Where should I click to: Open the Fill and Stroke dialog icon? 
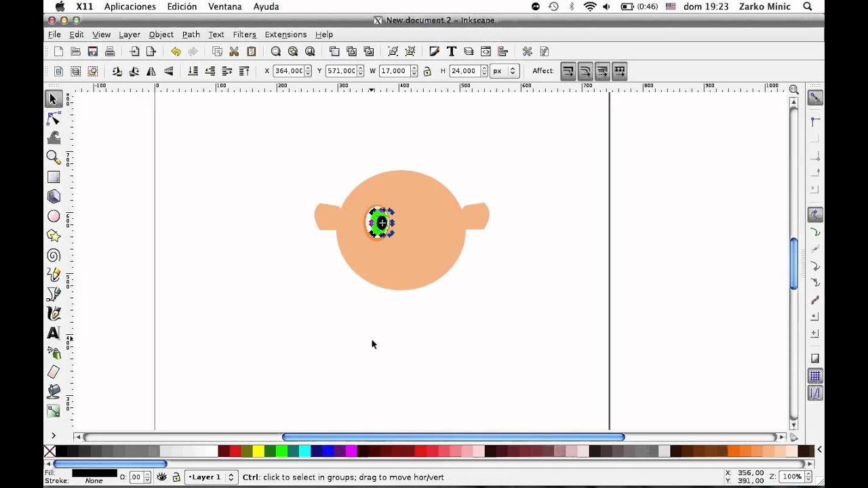(434, 52)
